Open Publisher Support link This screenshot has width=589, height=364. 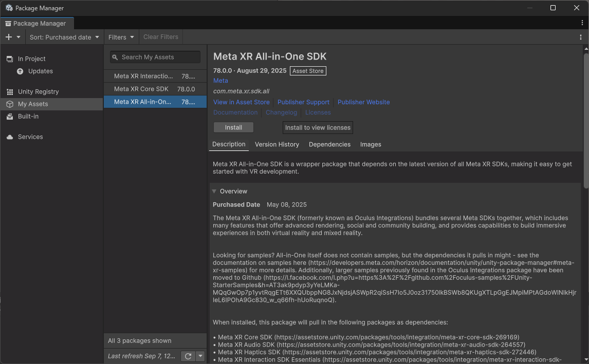point(304,102)
